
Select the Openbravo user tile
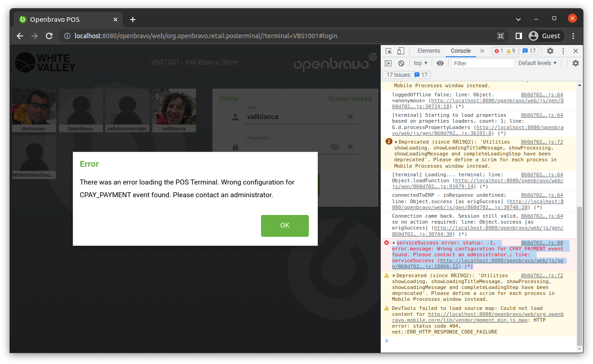tap(80, 110)
